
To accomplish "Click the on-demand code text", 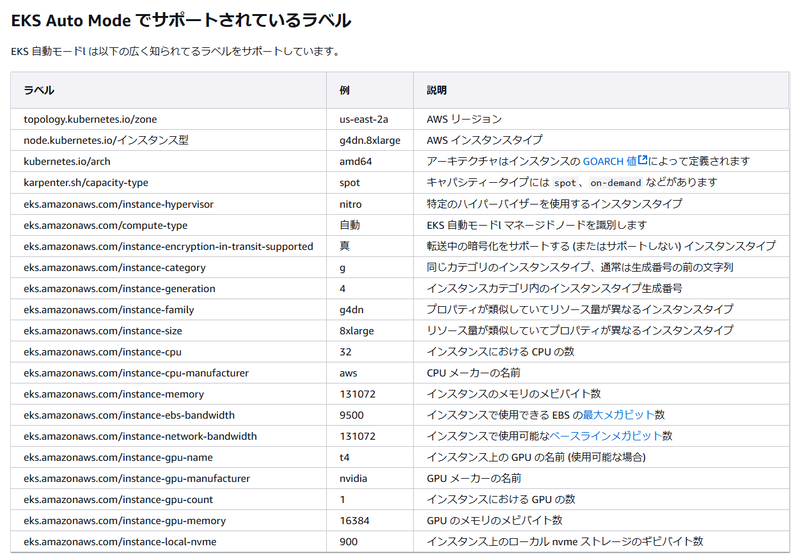I will coord(615,183).
